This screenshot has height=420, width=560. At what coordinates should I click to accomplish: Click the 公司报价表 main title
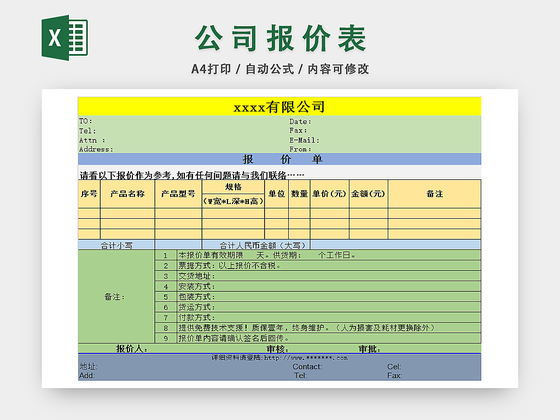(x=280, y=38)
